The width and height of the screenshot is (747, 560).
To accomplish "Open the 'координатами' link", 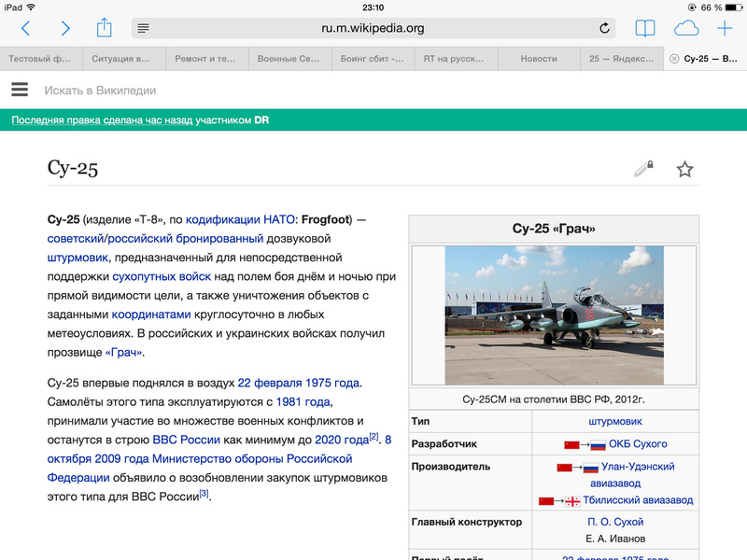I will click(x=151, y=315).
